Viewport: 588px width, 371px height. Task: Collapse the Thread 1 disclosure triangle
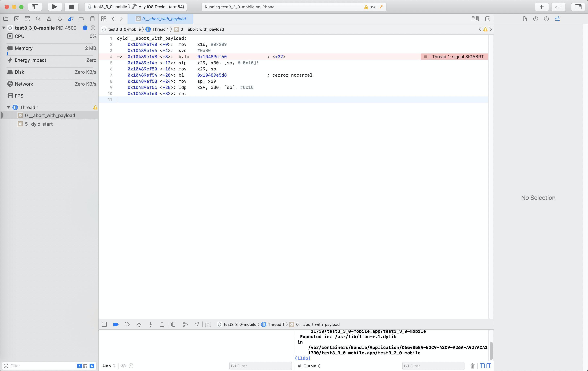[9, 107]
